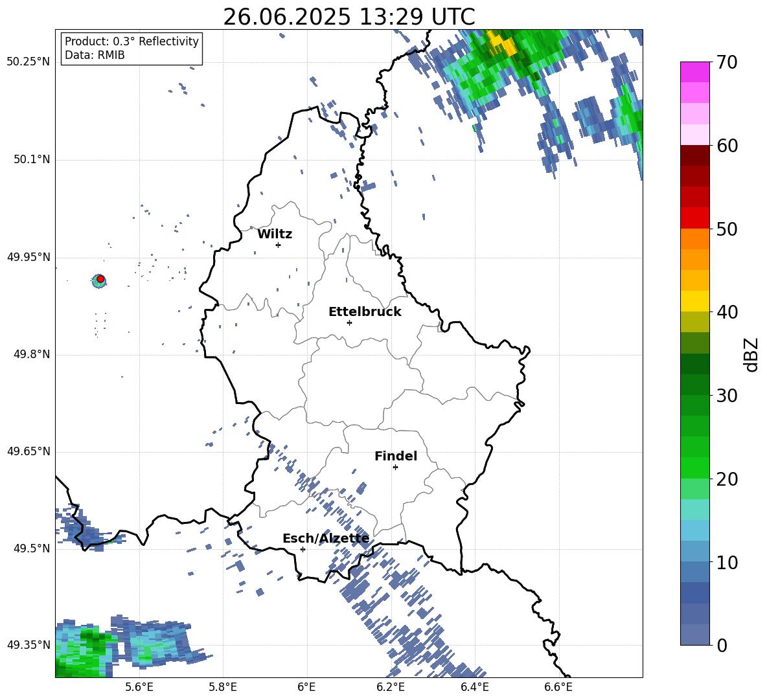Click the 'Data: RMIB' label
This screenshot has height=700, width=767.
pyautogui.click(x=95, y=55)
